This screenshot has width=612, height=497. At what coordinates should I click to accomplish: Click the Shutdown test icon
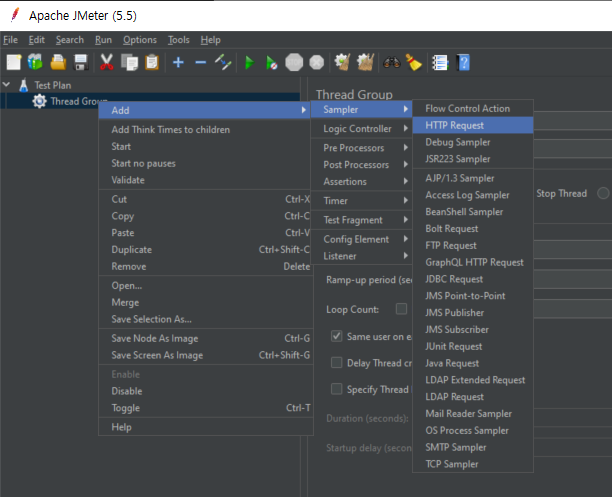(317, 62)
